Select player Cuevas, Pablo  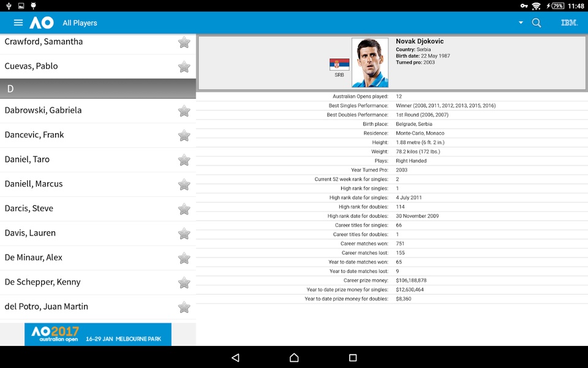[x=98, y=66]
